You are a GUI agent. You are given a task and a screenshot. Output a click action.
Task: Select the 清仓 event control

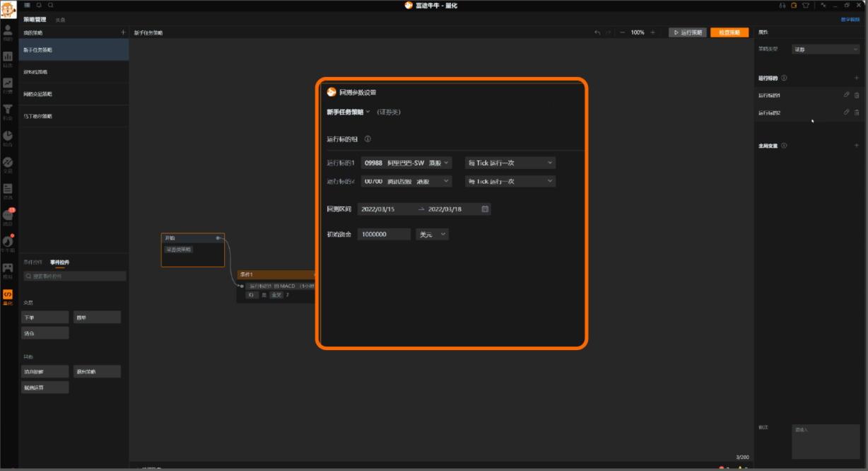click(x=45, y=332)
